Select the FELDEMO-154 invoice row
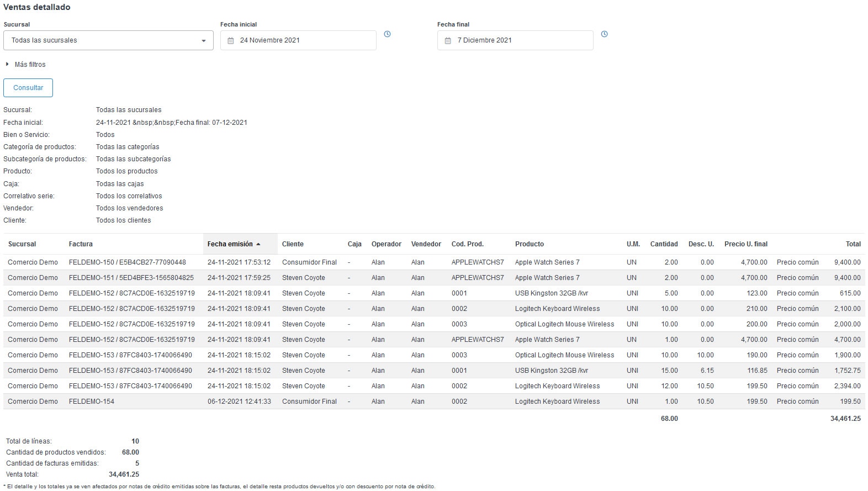 point(92,402)
